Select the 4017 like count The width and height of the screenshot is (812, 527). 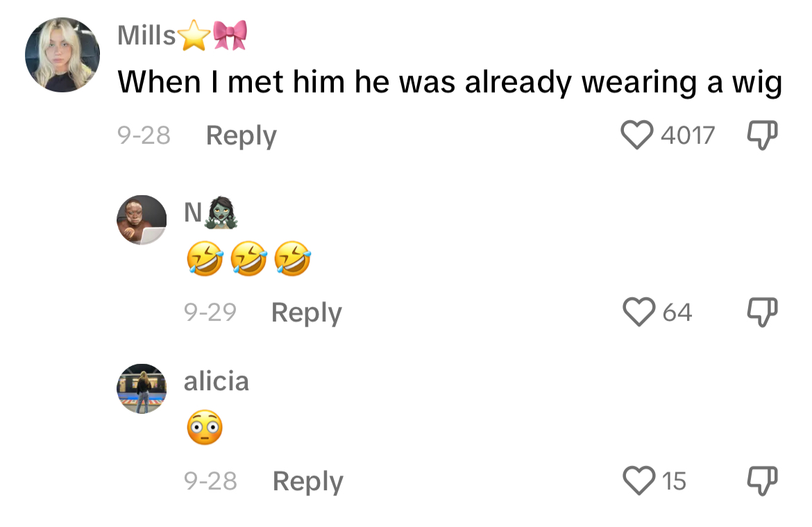688,135
